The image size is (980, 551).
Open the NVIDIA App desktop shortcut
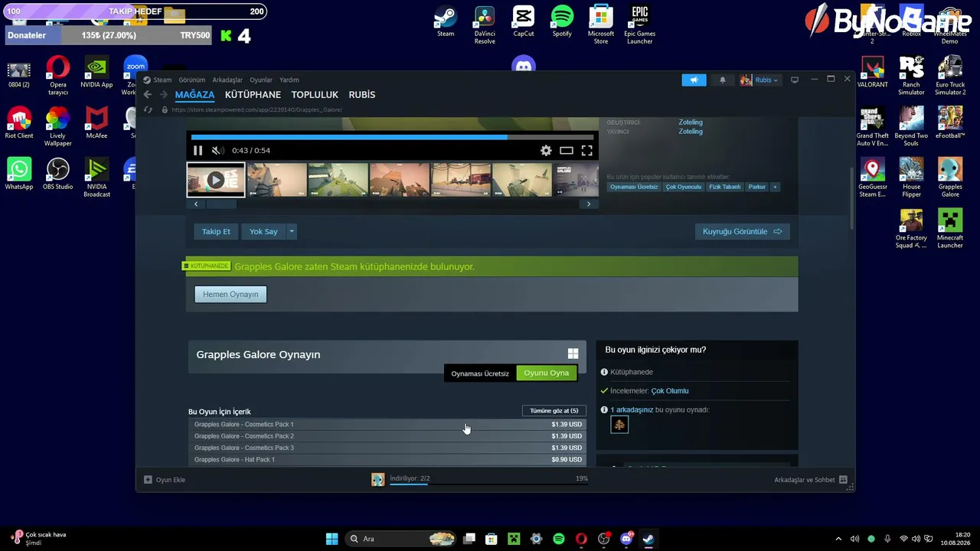click(x=96, y=73)
